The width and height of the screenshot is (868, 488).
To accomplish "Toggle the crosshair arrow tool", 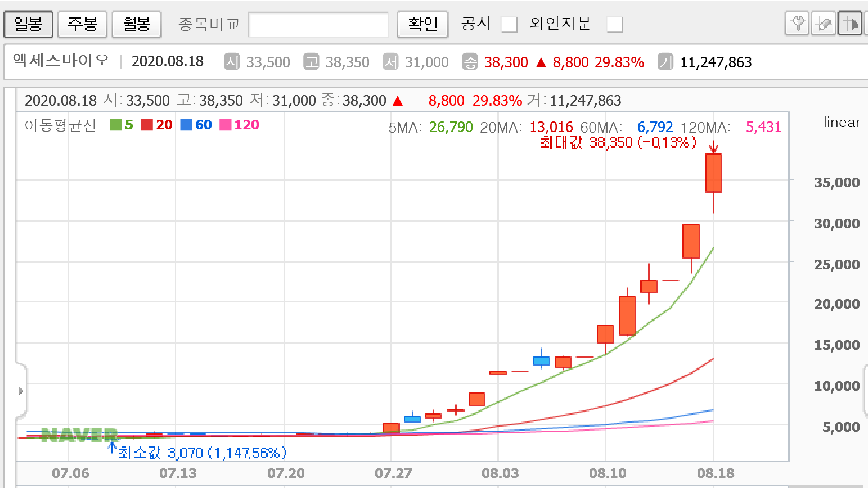I will 850,24.
